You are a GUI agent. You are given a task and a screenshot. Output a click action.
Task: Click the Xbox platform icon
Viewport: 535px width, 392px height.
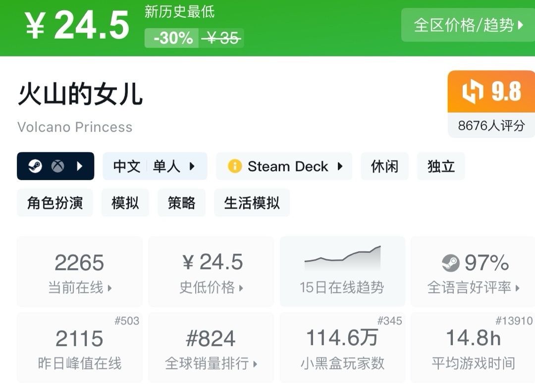coord(58,166)
